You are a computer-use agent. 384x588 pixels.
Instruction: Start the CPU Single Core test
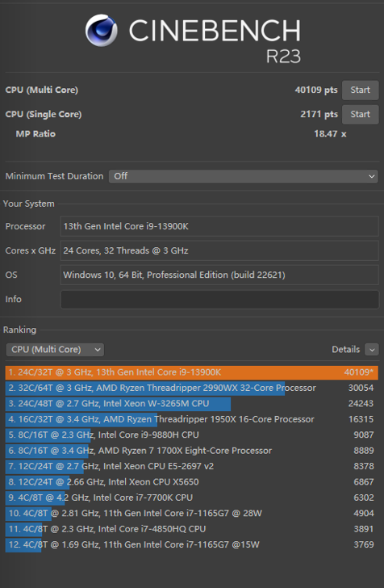(x=360, y=115)
